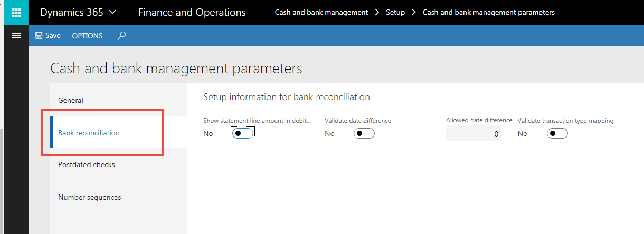Image resolution: width=644 pixels, height=234 pixels.
Task: Click the Allowed date difference field
Action: 473,134
